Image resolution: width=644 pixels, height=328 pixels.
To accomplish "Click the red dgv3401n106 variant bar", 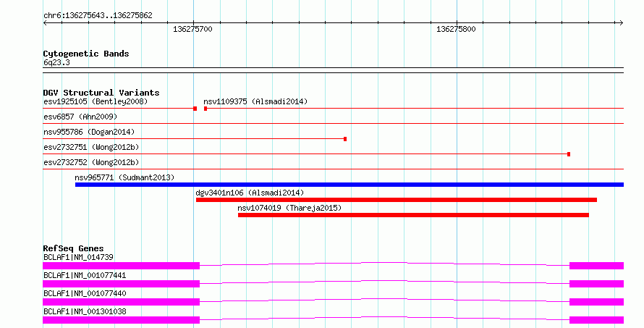I will pos(397,200).
